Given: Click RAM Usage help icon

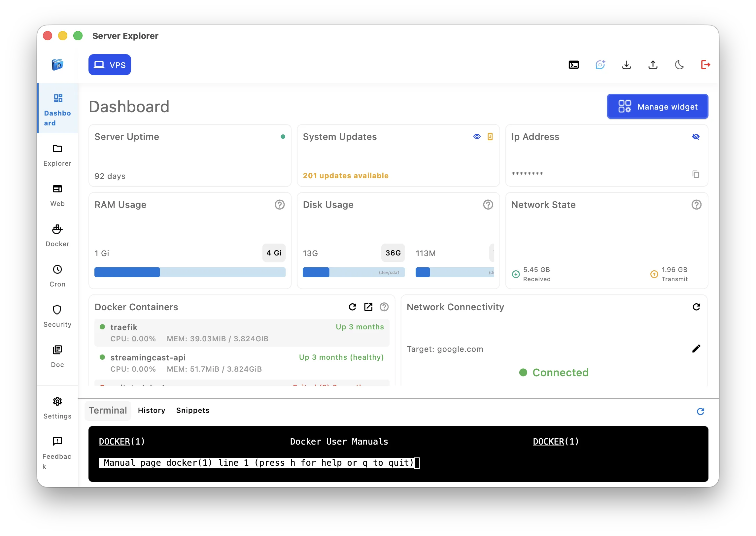Looking at the screenshot, I should [280, 205].
